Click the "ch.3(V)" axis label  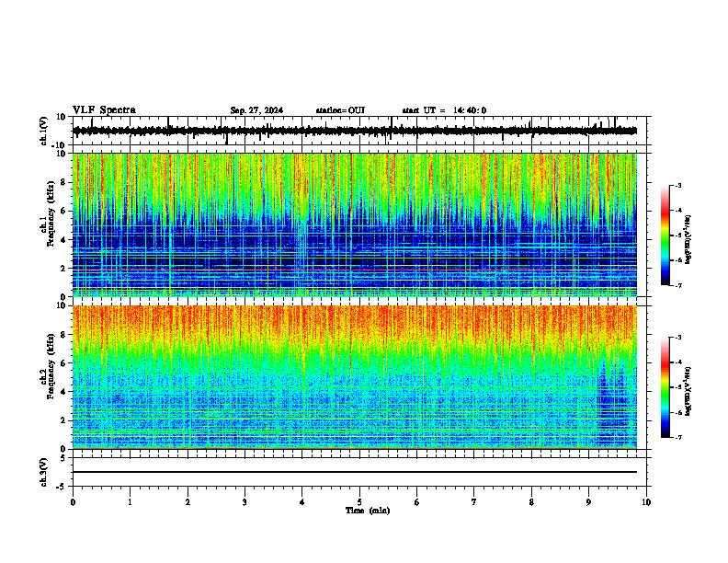[44, 472]
